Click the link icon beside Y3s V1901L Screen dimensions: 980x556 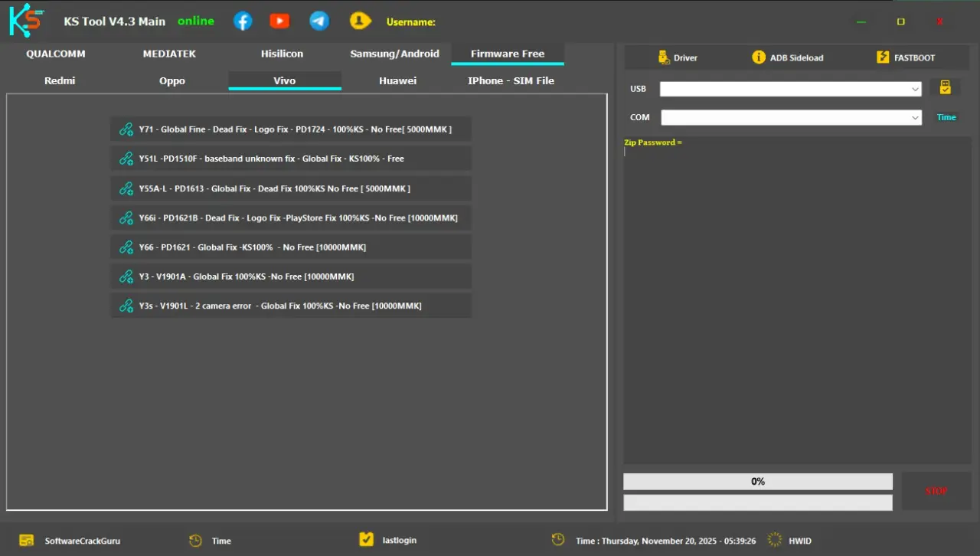click(x=126, y=306)
